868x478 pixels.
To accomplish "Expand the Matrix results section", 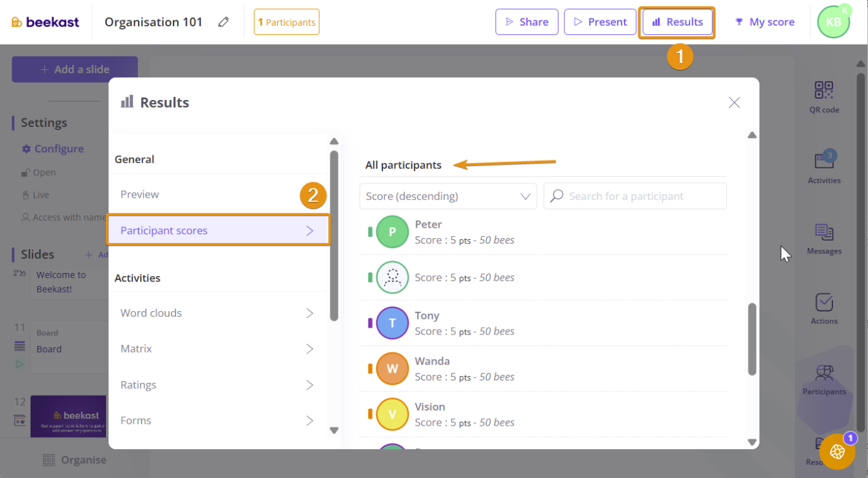I will point(218,349).
